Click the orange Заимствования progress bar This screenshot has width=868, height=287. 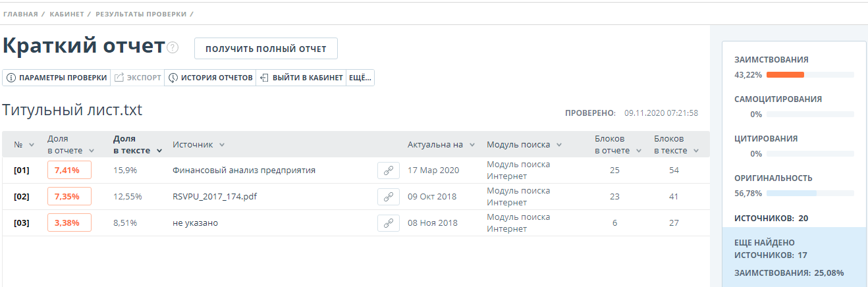click(785, 74)
